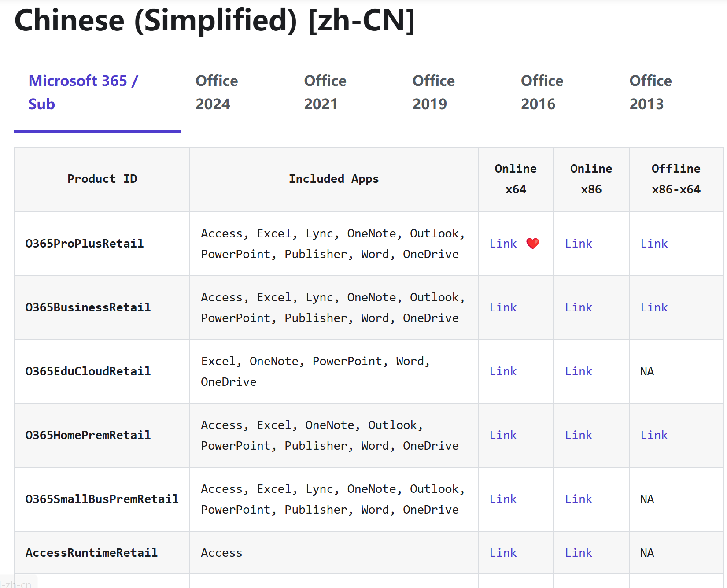The width and height of the screenshot is (727, 588).
Task: Open the Office 2024 tab
Action: click(217, 92)
